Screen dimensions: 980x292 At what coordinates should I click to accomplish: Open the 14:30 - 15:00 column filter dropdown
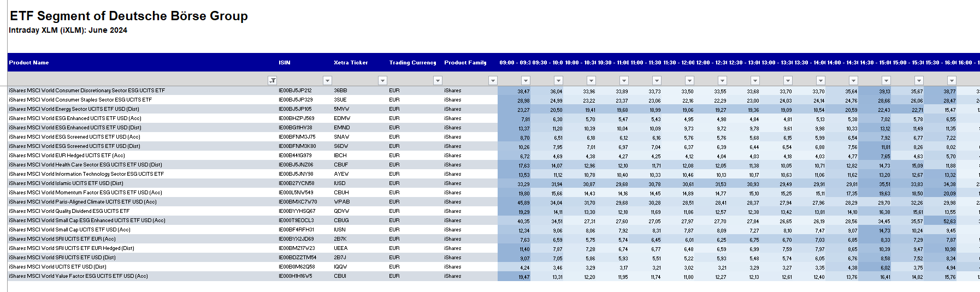click(886, 80)
